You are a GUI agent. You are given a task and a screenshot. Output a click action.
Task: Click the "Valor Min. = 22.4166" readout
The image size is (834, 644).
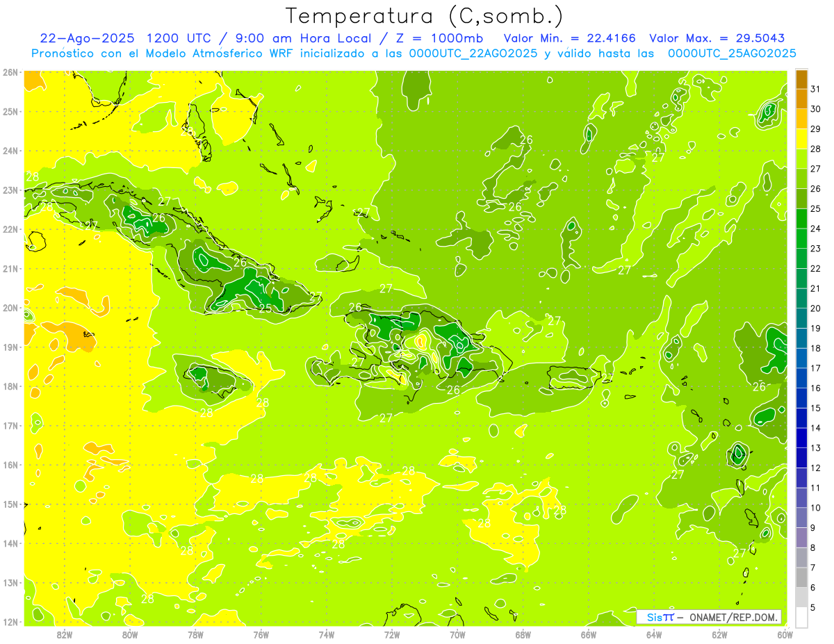click(x=569, y=39)
